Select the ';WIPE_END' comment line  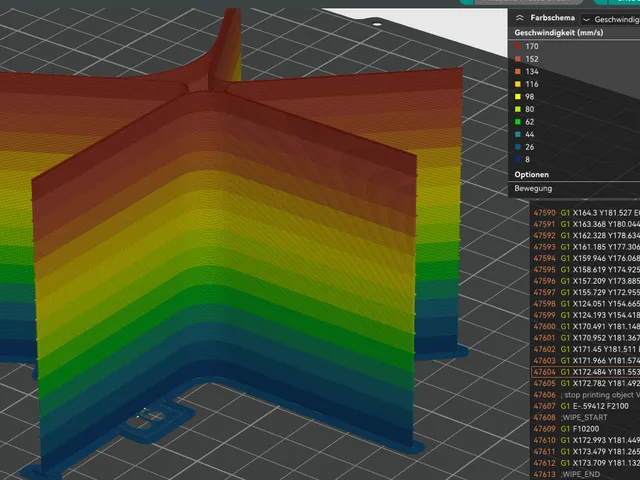(586, 474)
